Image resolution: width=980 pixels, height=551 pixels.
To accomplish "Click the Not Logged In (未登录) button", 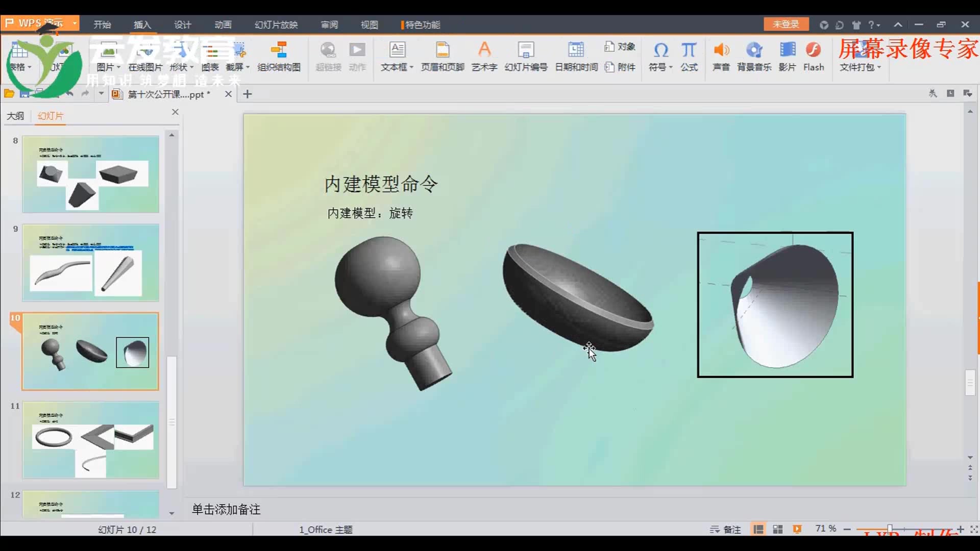I will pyautogui.click(x=786, y=24).
